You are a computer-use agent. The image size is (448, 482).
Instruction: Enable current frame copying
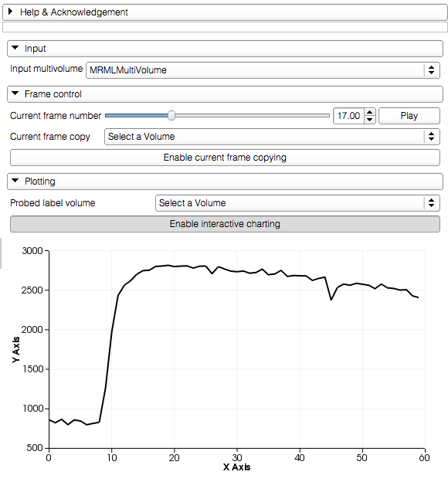pos(225,158)
